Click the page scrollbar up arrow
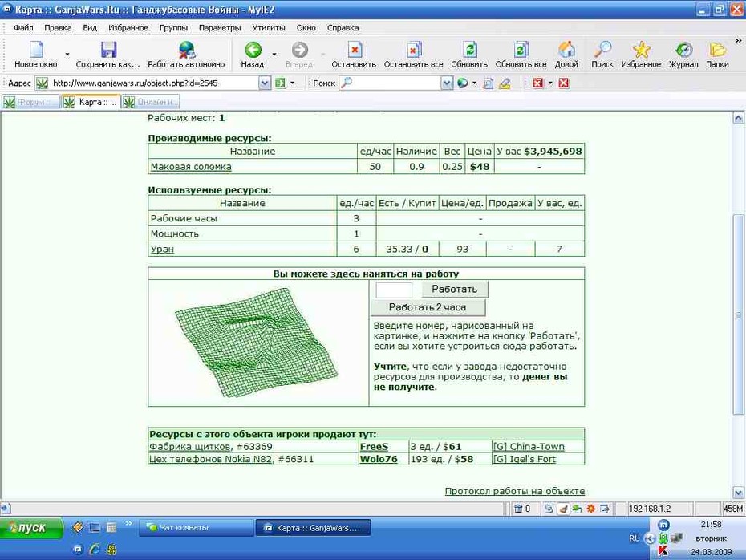This screenshot has height=560, width=746. point(739,118)
